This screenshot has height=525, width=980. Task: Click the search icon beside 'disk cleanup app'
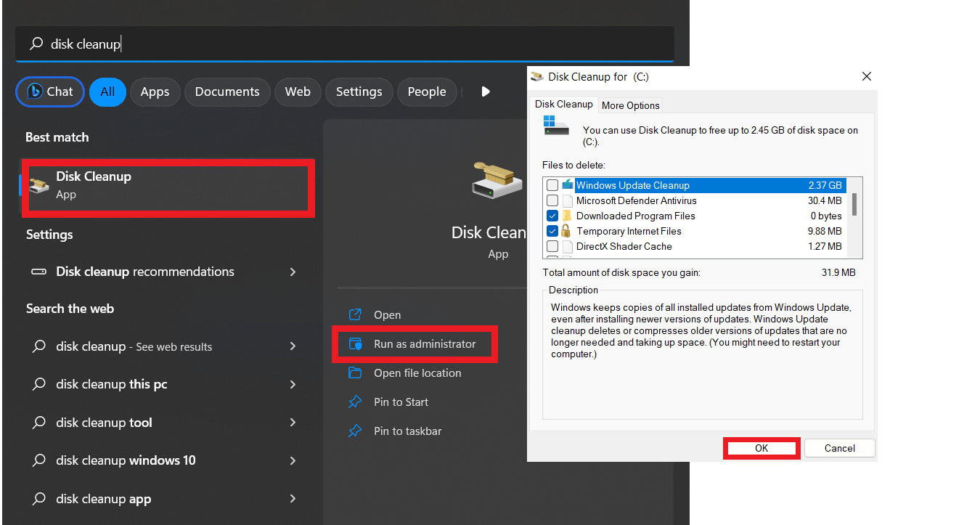(x=39, y=499)
